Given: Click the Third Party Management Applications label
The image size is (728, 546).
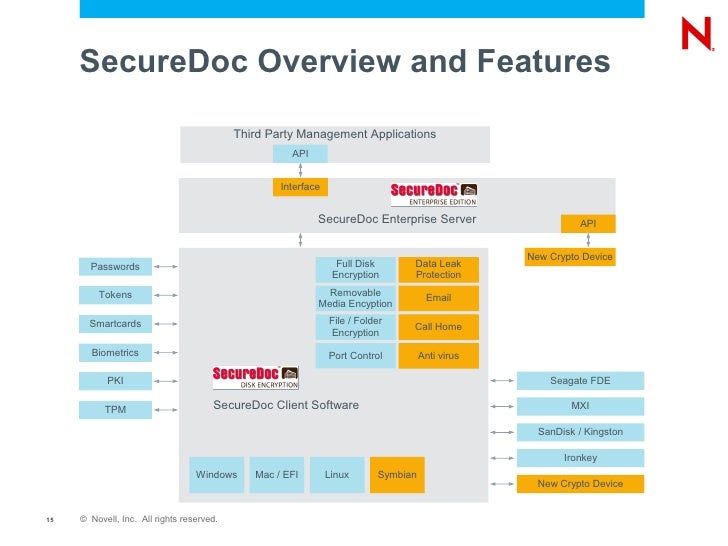Looking at the screenshot, I should tap(335, 134).
